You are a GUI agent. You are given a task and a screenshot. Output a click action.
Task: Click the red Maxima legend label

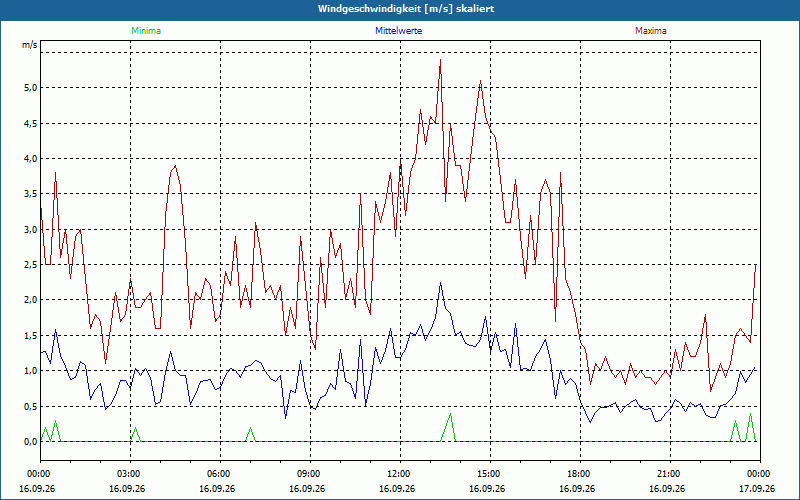click(651, 31)
